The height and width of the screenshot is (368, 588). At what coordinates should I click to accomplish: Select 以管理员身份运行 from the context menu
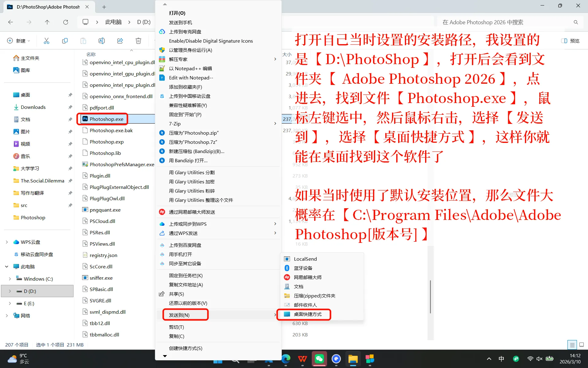190,50
